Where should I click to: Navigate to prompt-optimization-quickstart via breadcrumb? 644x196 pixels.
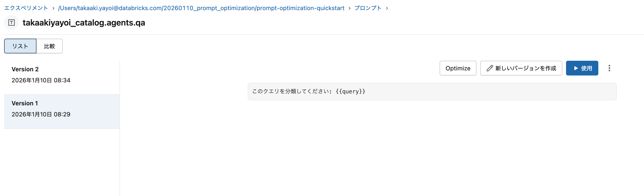201,8
